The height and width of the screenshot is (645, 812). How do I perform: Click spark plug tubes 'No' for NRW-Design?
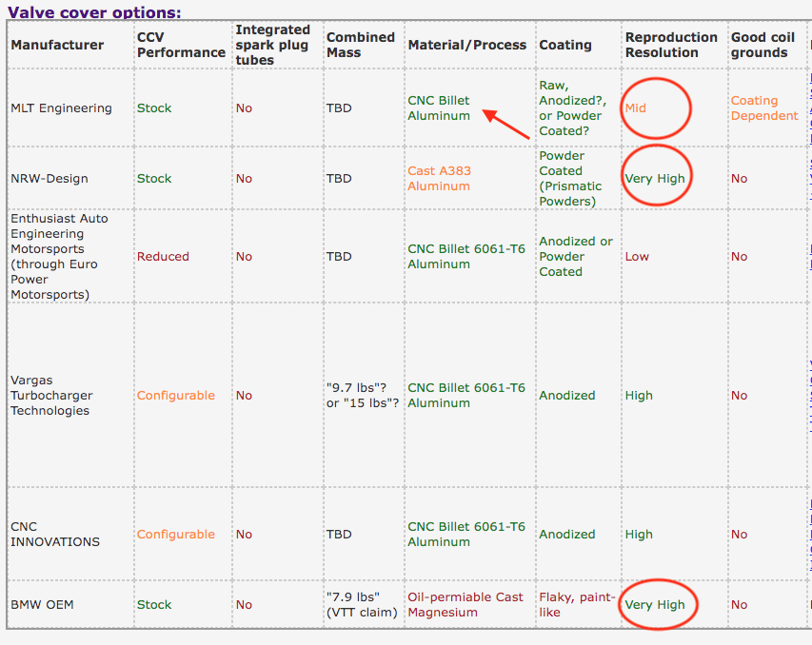click(x=244, y=179)
